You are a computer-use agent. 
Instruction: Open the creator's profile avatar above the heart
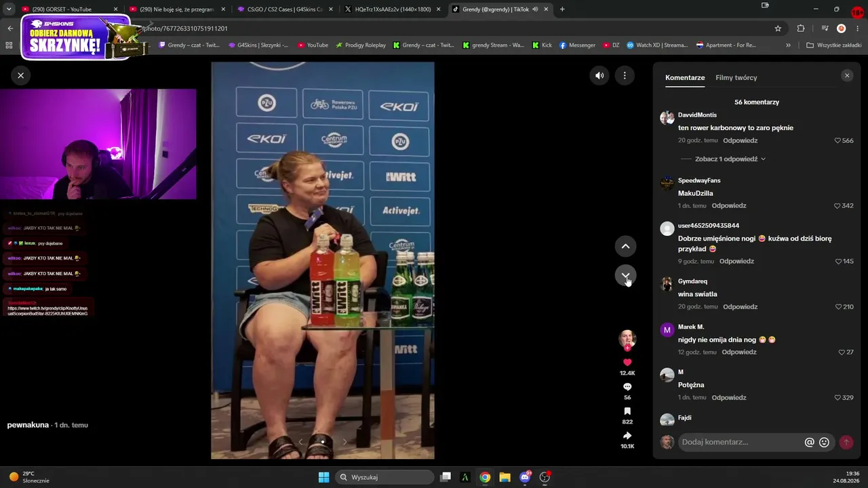tap(627, 339)
